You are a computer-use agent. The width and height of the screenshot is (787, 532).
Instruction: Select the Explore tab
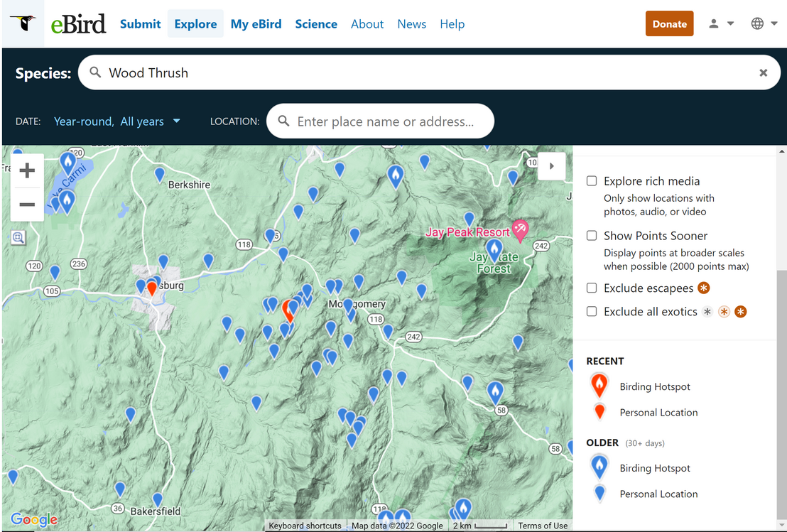pos(195,24)
